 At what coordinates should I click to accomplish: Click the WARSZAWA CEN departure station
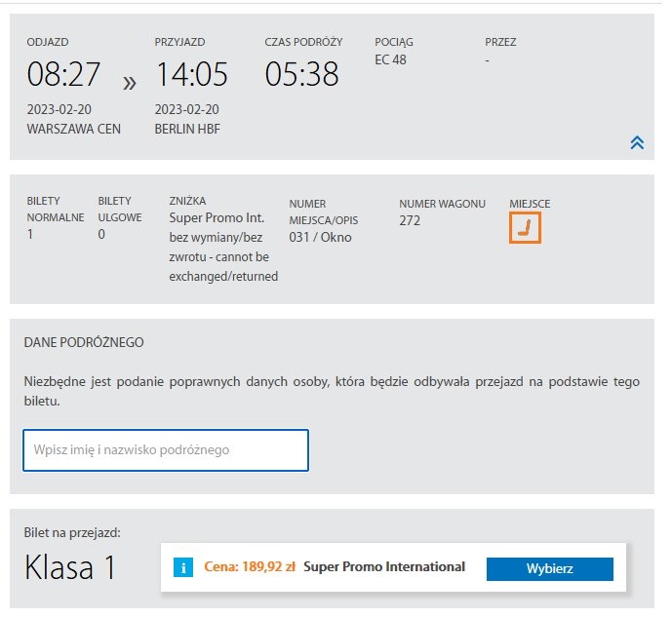pos(74,128)
